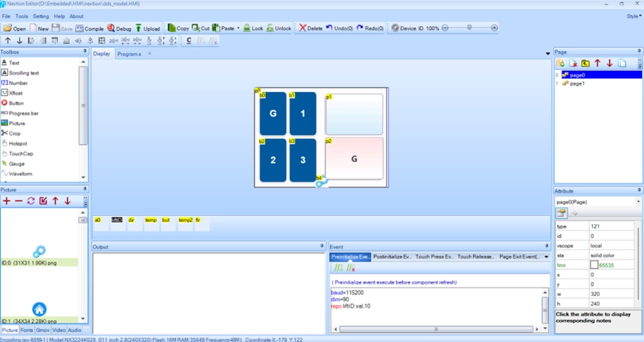Move page down with red down arrow
The height and width of the screenshot is (342, 644).
[x=610, y=63]
